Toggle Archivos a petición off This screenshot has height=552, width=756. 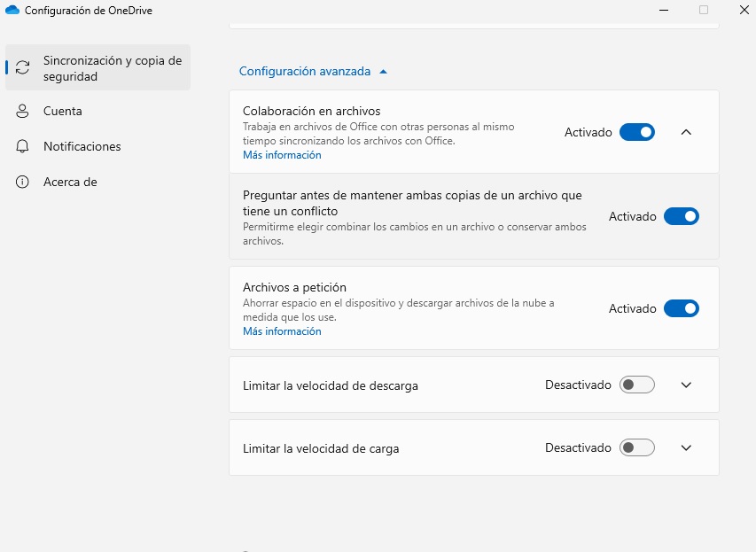click(682, 308)
